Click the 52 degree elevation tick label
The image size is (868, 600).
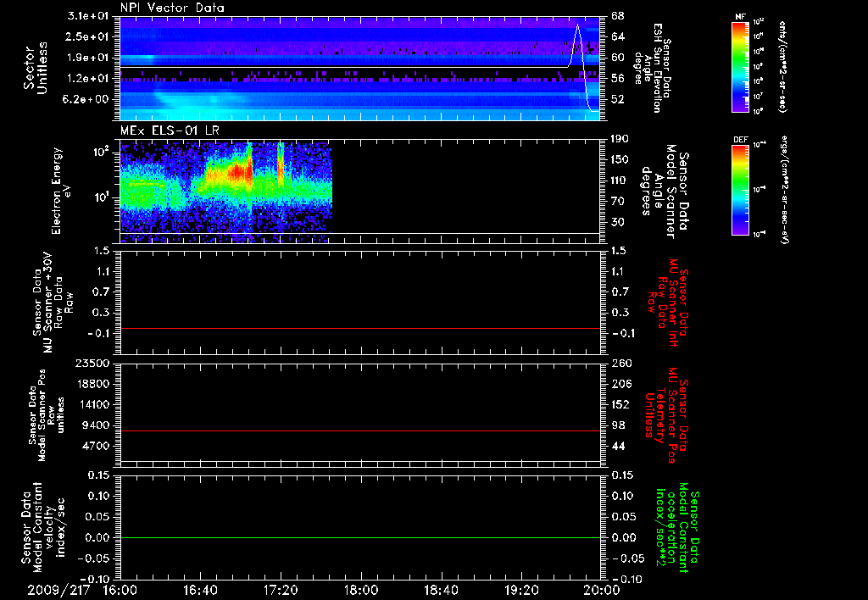[x=618, y=99]
